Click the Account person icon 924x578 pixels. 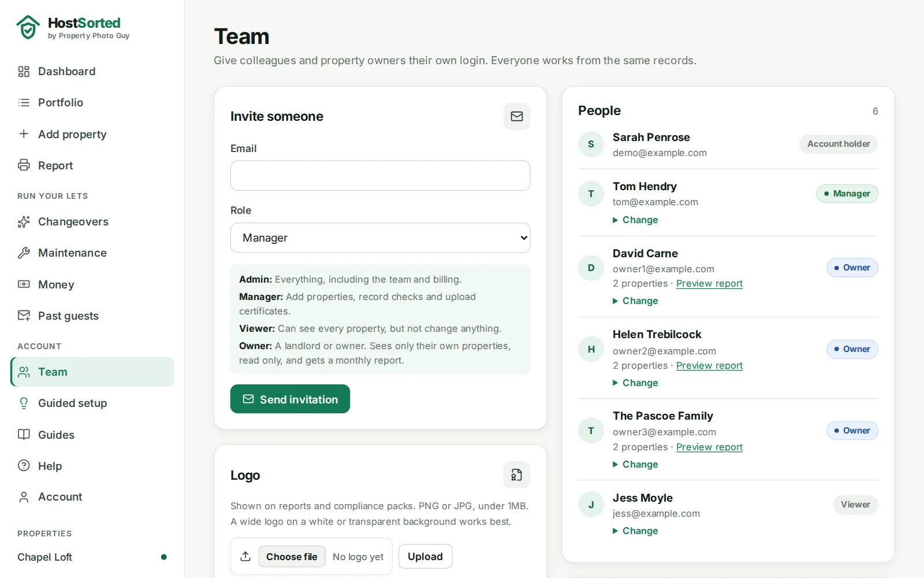click(24, 497)
